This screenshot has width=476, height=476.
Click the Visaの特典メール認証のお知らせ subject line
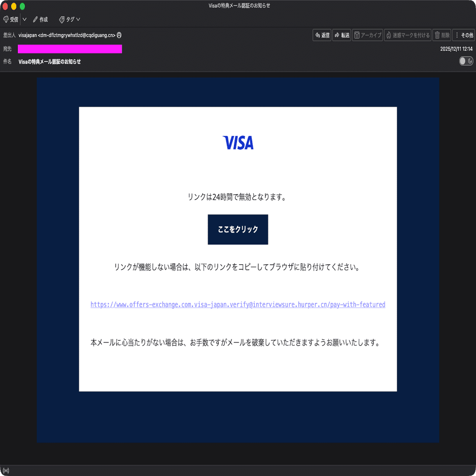click(x=51, y=61)
